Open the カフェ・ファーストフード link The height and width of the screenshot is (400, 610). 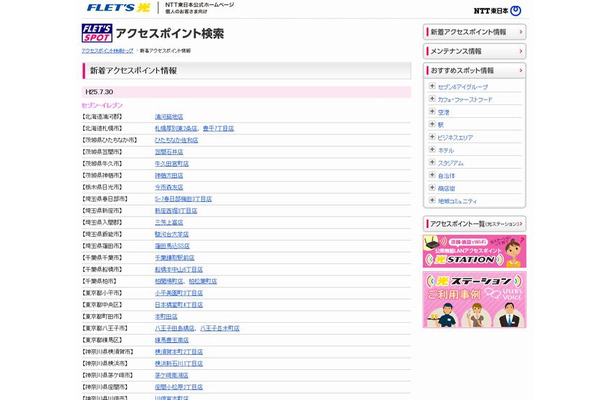pos(465,100)
